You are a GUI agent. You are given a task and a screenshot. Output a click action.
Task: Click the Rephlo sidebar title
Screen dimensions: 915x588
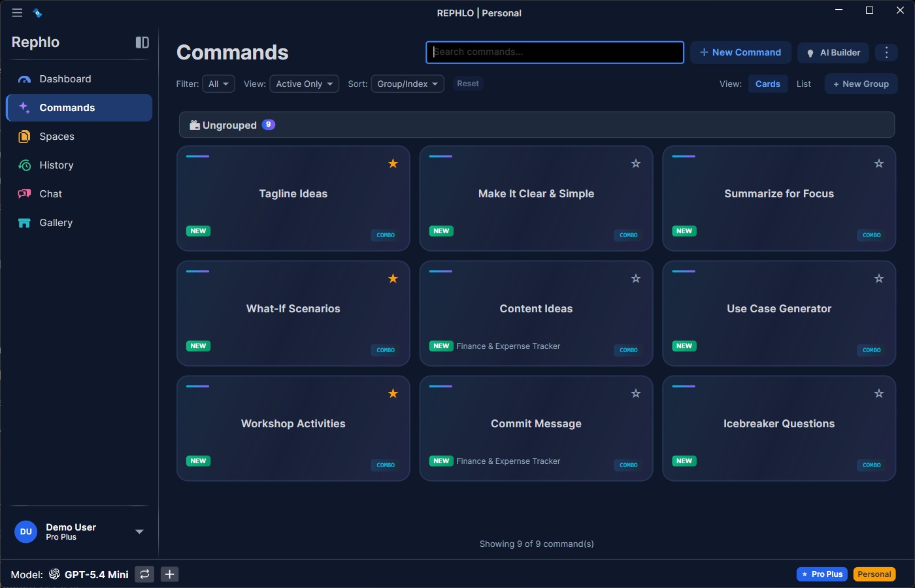click(35, 42)
